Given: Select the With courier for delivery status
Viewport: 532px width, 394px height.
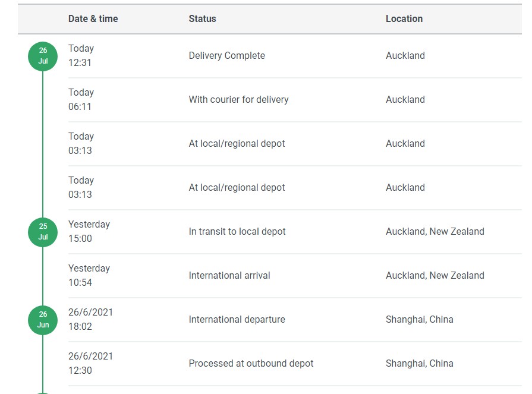Looking at the screenshot, I should click(x=238, y=100).
